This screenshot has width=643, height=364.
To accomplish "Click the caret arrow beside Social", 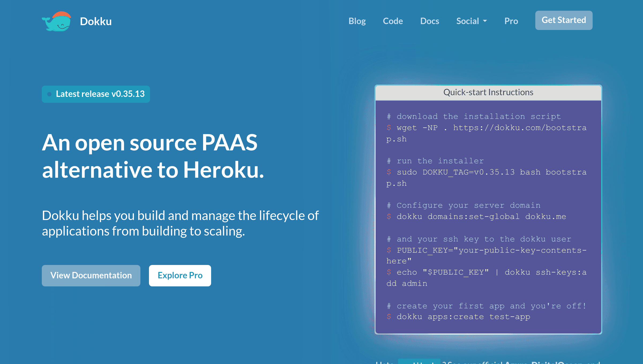I will [x=485, y=21].
